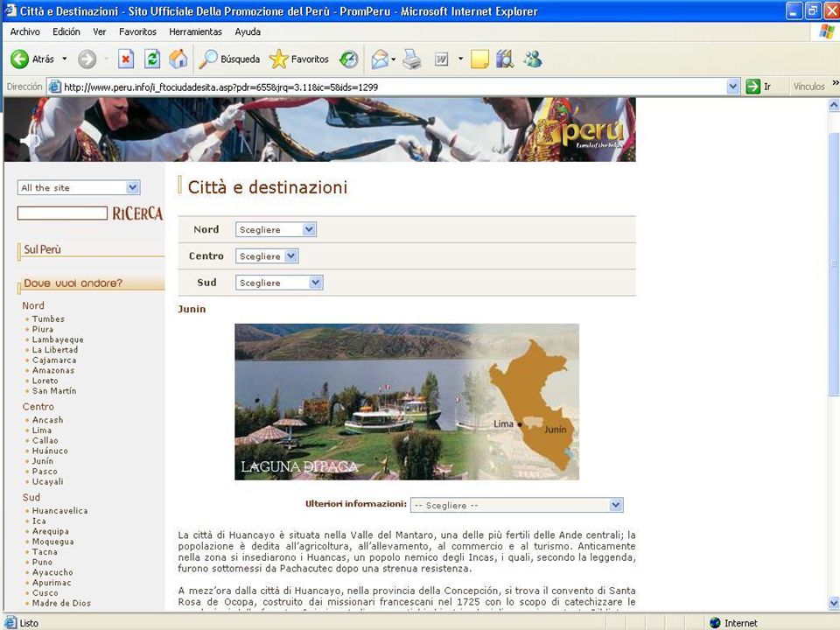Stop page loading with red X icon
The image size is (840, 630).
pos(126,59)
